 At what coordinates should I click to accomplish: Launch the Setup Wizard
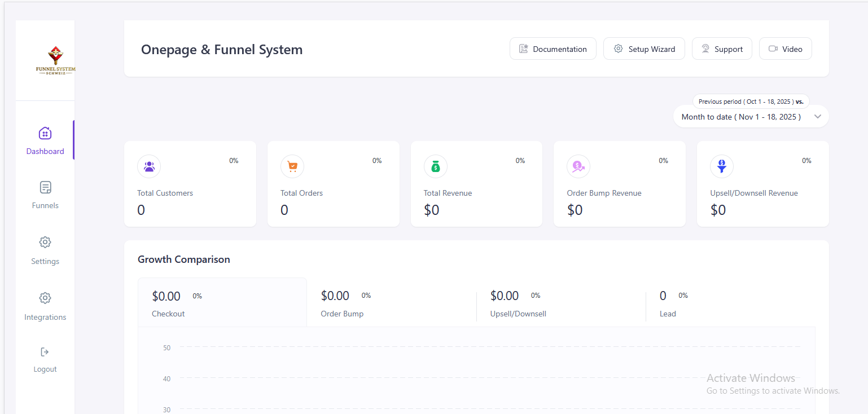(644, 49)
